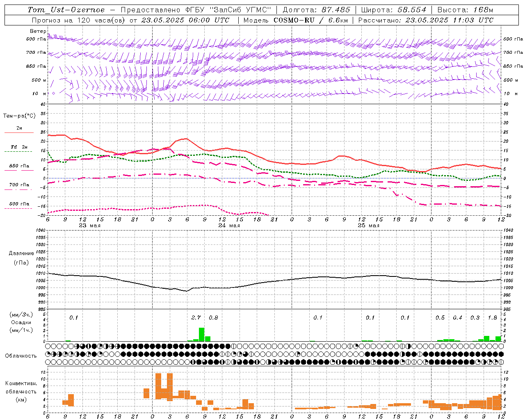Click the Высота: 168м value

pyautogui.click(x=465, y=10)
